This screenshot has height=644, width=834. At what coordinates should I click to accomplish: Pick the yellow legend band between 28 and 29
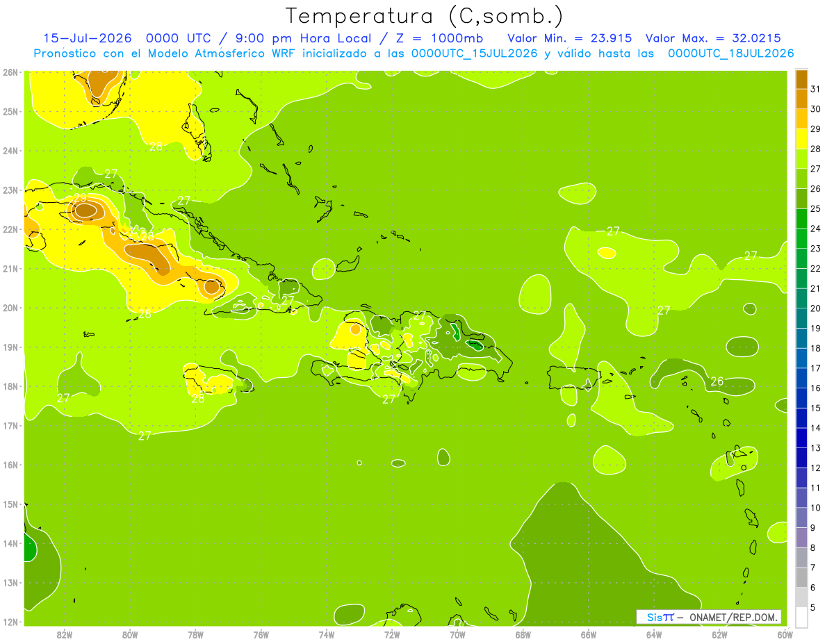(801, 139)
